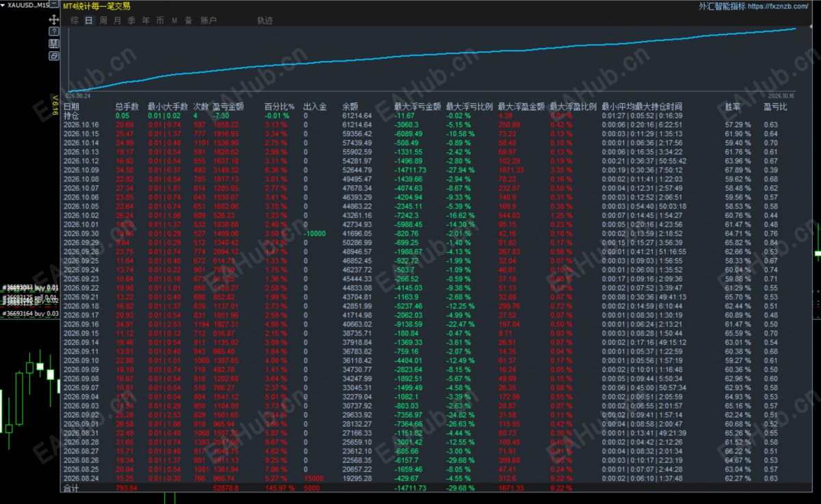Open the question mark help icon
The height and width of the screenshot is (504, 821).
(54, 31)
